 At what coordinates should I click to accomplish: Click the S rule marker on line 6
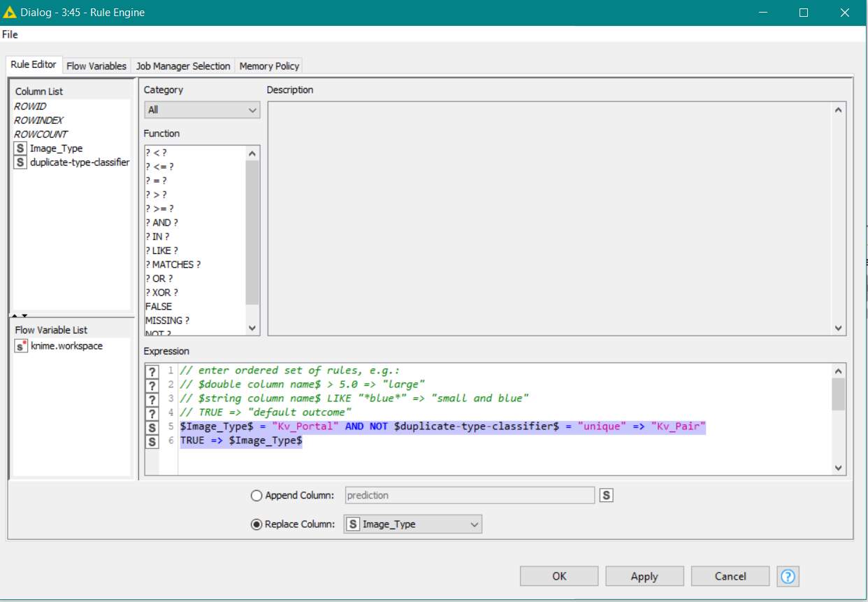pos(152,441)
